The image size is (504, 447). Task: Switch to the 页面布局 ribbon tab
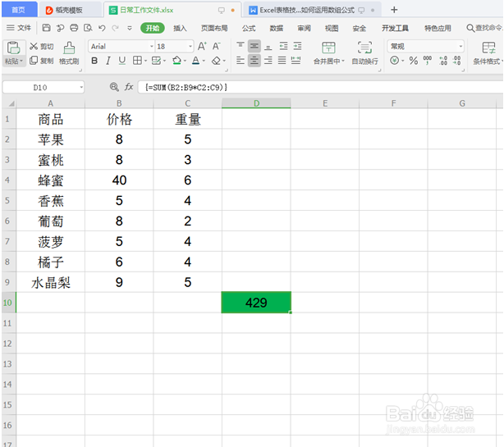tap(214, 28)
